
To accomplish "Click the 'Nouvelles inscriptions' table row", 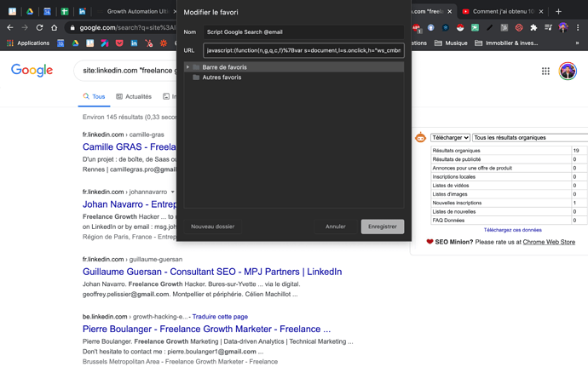I will tap(510, 203).
